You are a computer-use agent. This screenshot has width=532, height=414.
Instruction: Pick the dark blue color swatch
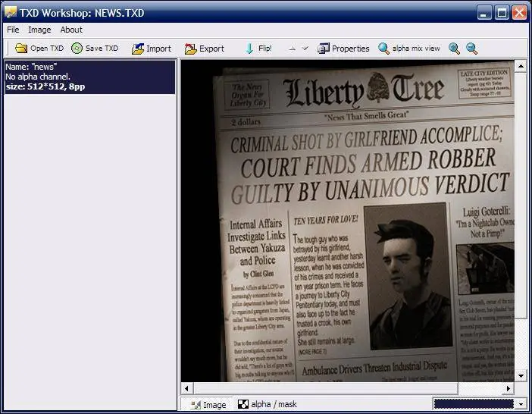474,404
